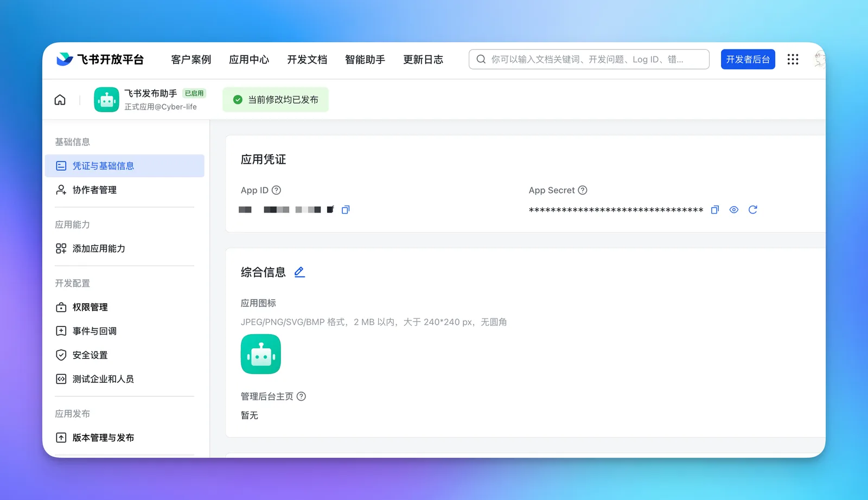The image size is (868, 500).
Task: Click the 测试企业和人员 code icon
Action: click(x=61, y=379)
